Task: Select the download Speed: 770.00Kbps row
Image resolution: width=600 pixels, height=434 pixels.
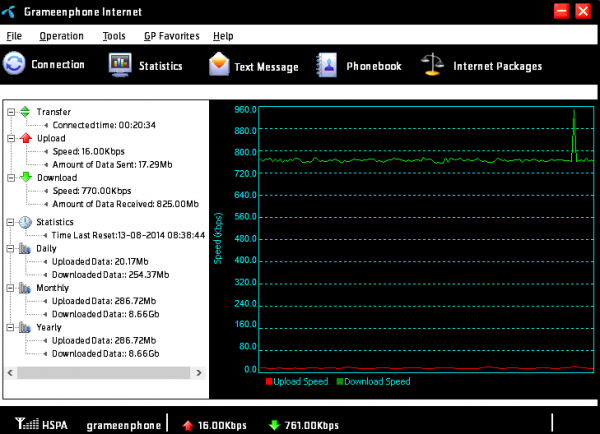Action: pyautogui.click(x=92, y=191)
